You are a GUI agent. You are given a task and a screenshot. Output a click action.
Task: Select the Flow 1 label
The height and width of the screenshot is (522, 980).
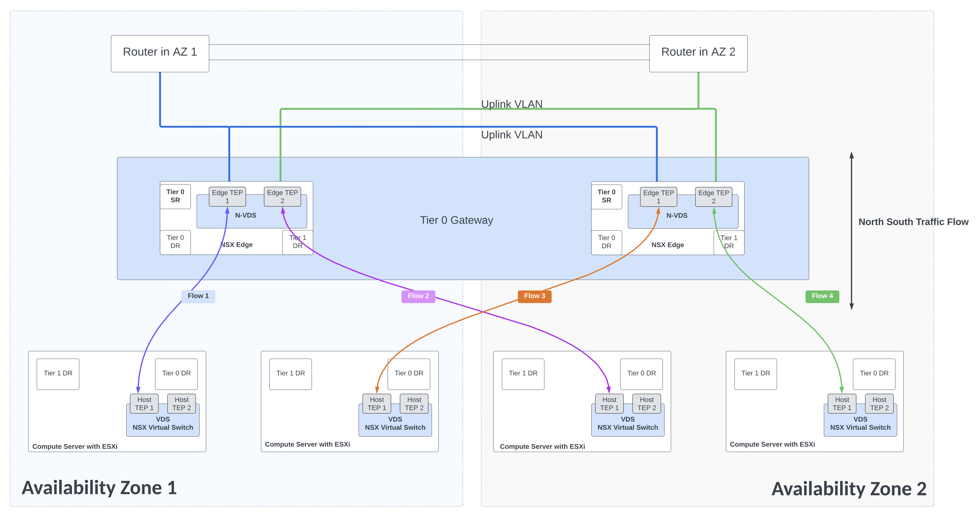[198, 296]
